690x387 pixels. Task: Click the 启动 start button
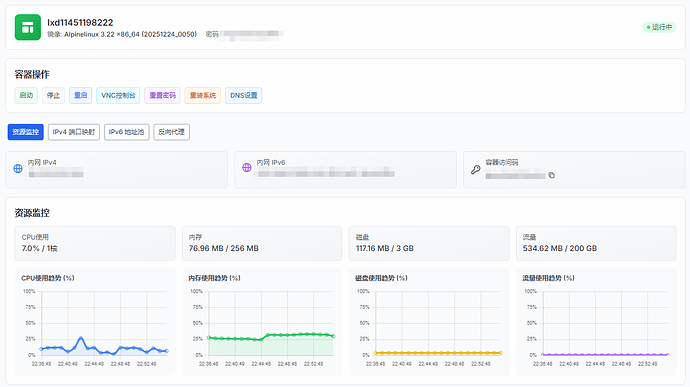click(26, 96)
